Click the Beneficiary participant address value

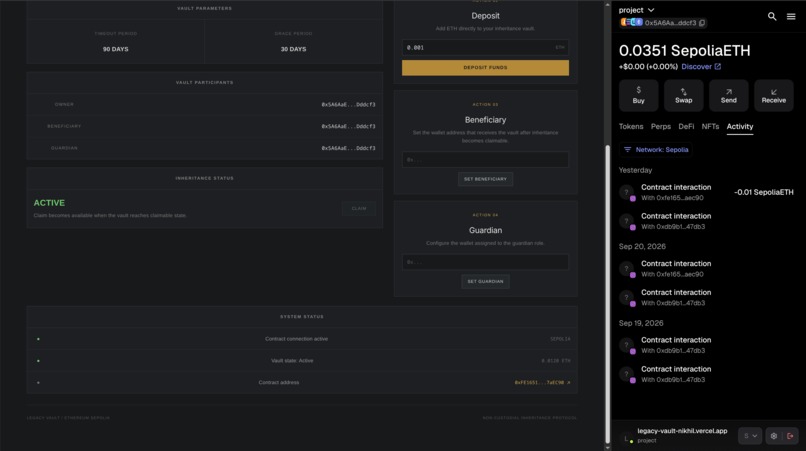348,126
